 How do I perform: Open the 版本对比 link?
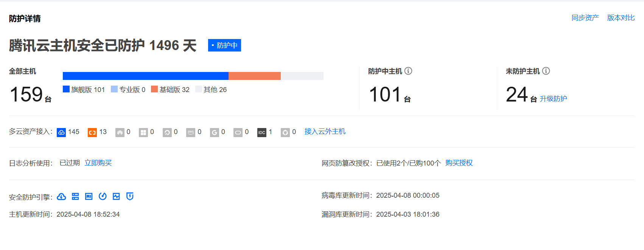click(621, 18)
